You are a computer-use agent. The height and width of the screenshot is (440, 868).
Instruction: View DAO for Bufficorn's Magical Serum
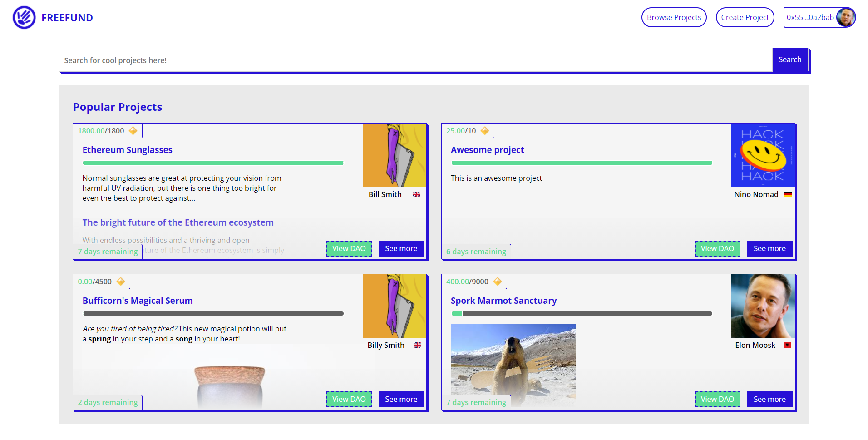click(349, 399)
